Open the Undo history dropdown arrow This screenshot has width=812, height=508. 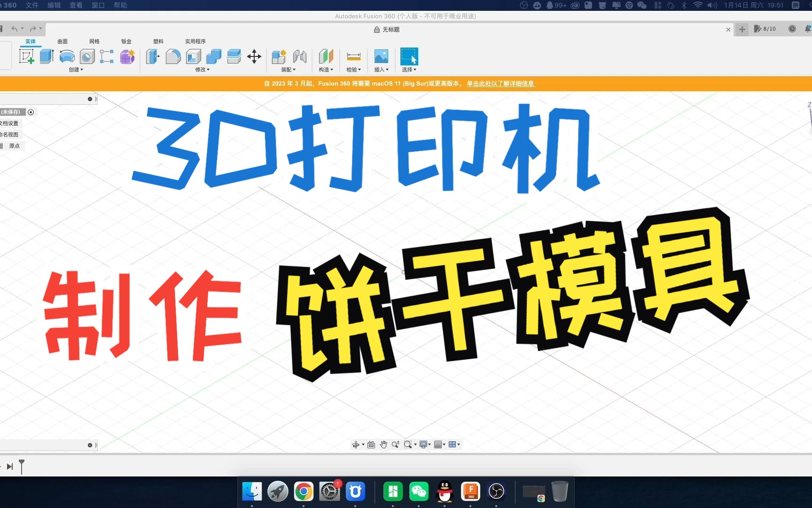pyautogui.click(x=22, y=29)
